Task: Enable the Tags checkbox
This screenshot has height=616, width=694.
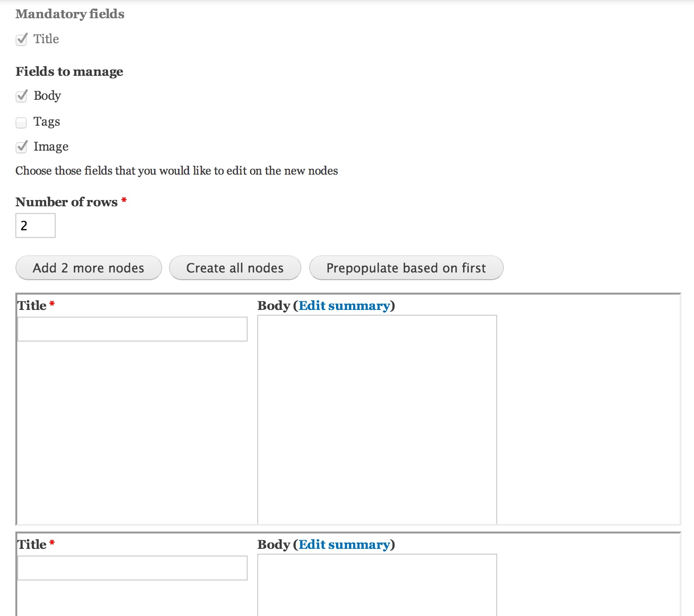Action: tap(21, 123)
